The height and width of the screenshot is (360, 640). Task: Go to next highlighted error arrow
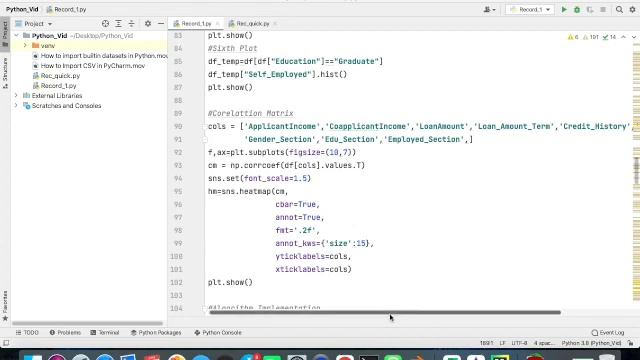[x=633, y=37]
